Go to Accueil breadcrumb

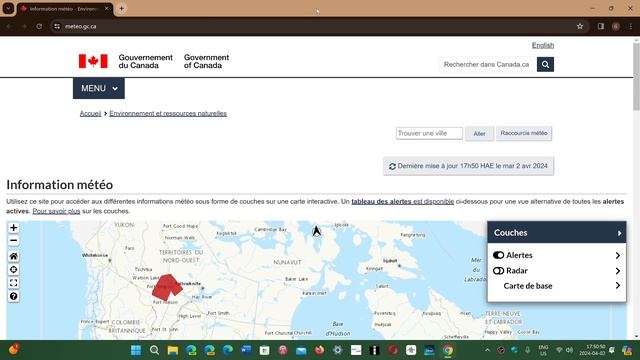[90, 113]
